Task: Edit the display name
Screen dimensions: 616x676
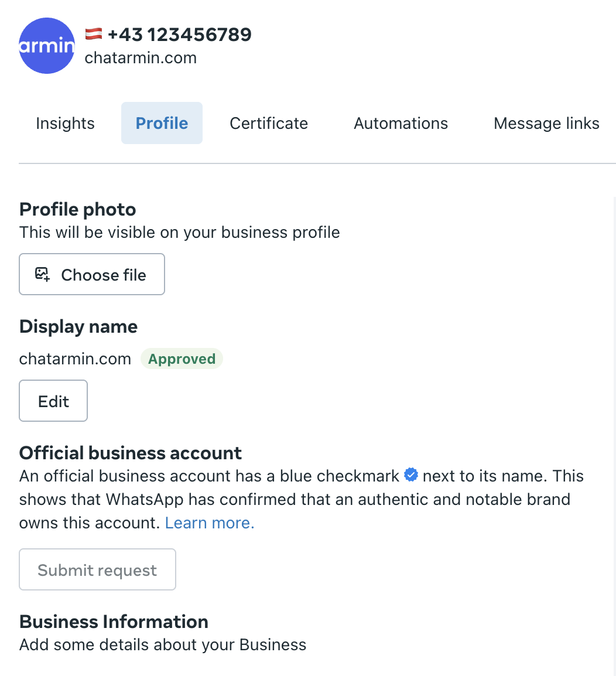Action: (x=53, y=401)
